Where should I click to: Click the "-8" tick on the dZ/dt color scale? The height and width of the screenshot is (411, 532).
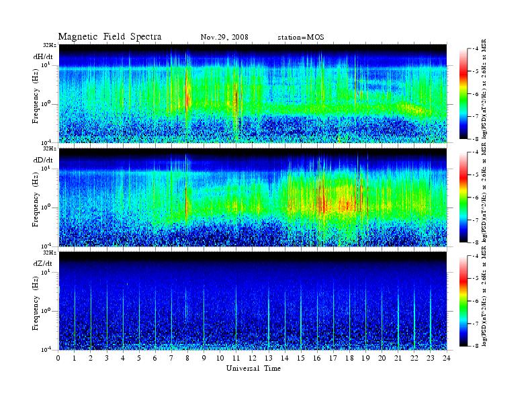475,346
